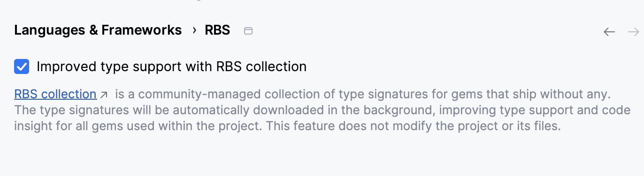Disable improved type support with RBS collection
644x176 pixels.
[x=22, y=67]
